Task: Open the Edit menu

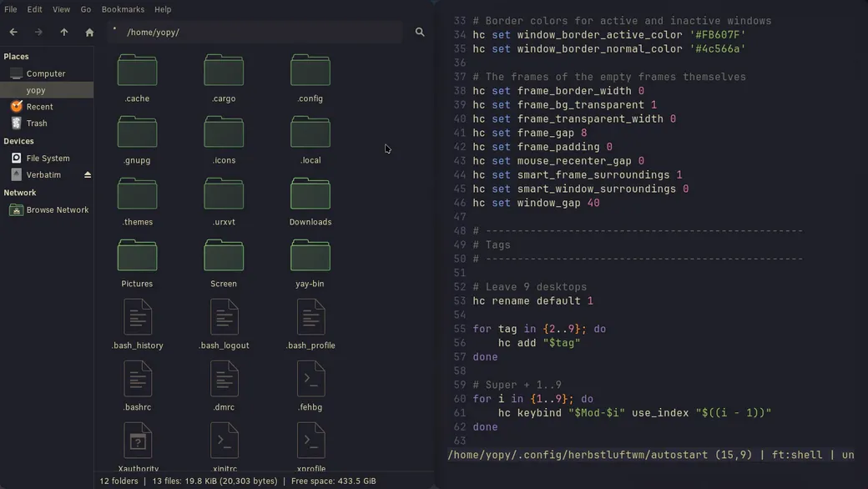Action: coord(34,9)
